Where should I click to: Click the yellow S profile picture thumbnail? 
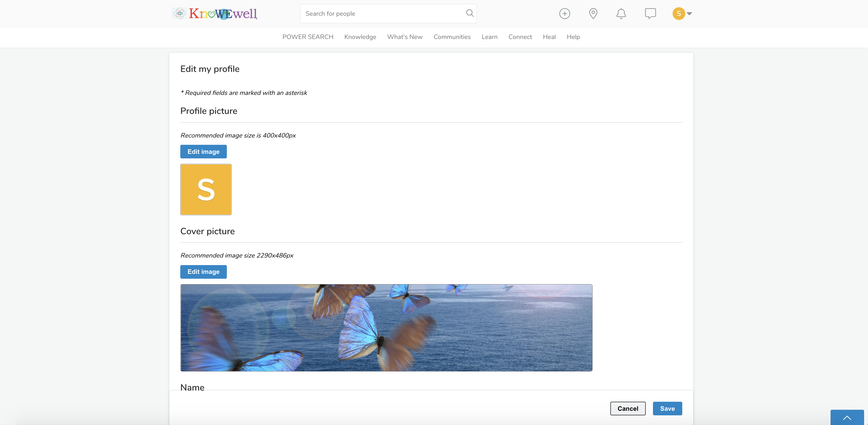coord(206,189)
